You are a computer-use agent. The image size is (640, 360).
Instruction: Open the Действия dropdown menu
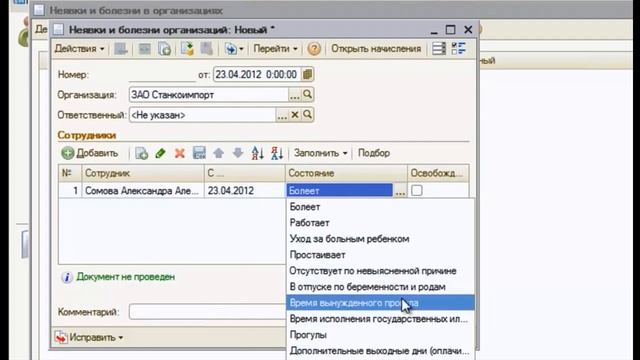point(80,49)
